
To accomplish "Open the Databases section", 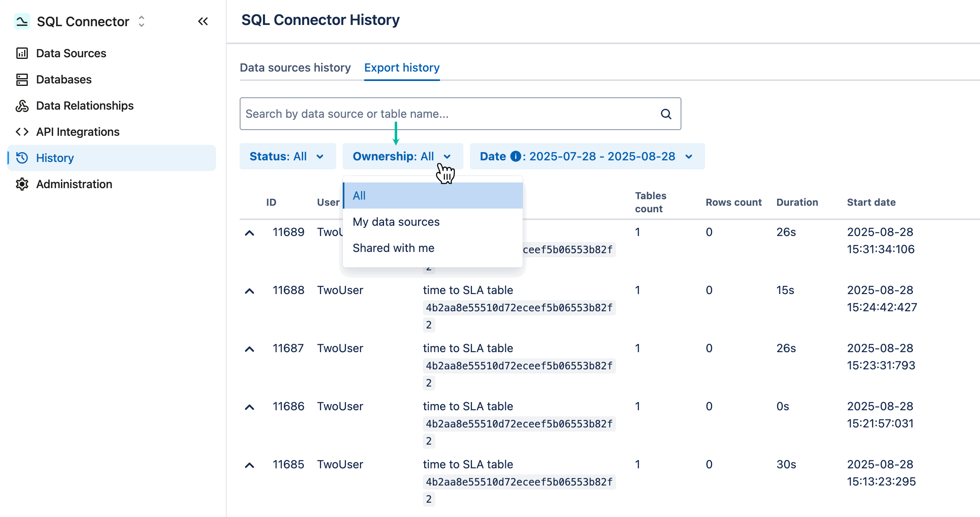I will coord(64,79).
